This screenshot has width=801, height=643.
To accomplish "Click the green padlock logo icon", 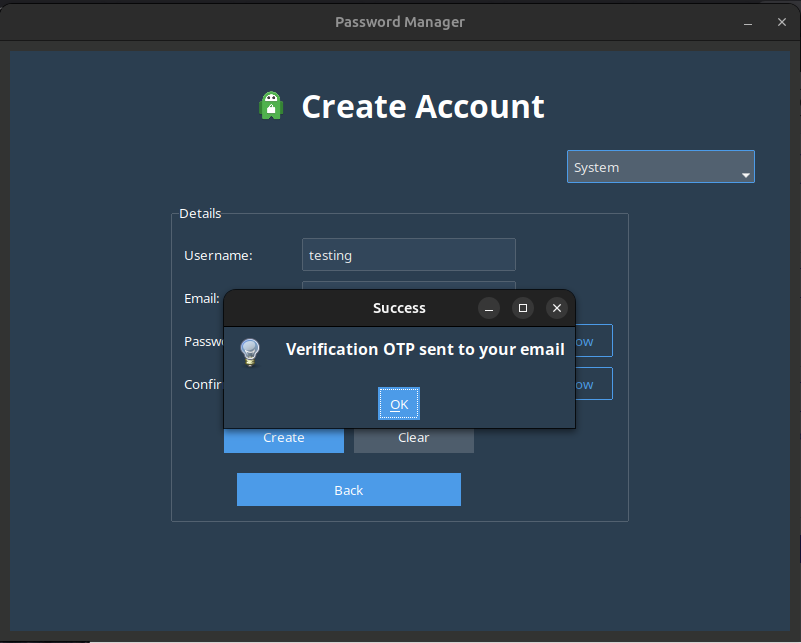I will pos(271,106).
